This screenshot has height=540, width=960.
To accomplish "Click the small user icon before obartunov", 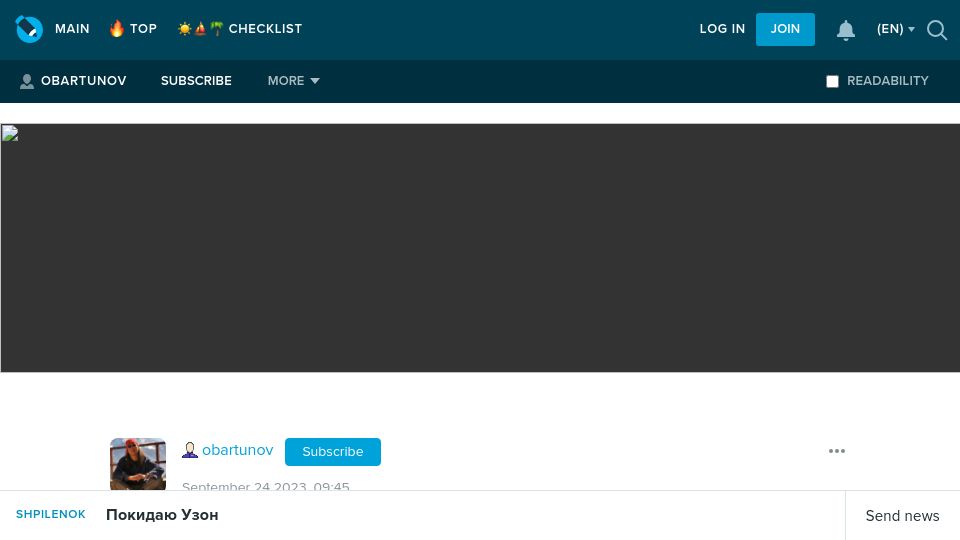I will [x=190, y=450].
